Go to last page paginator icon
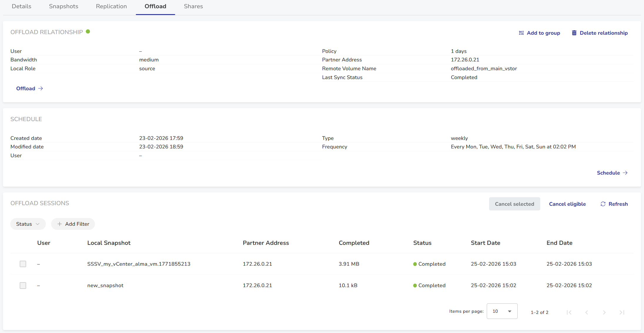This screenshot has height=333, width=644. pyautogui.click(x=622, y=312)
